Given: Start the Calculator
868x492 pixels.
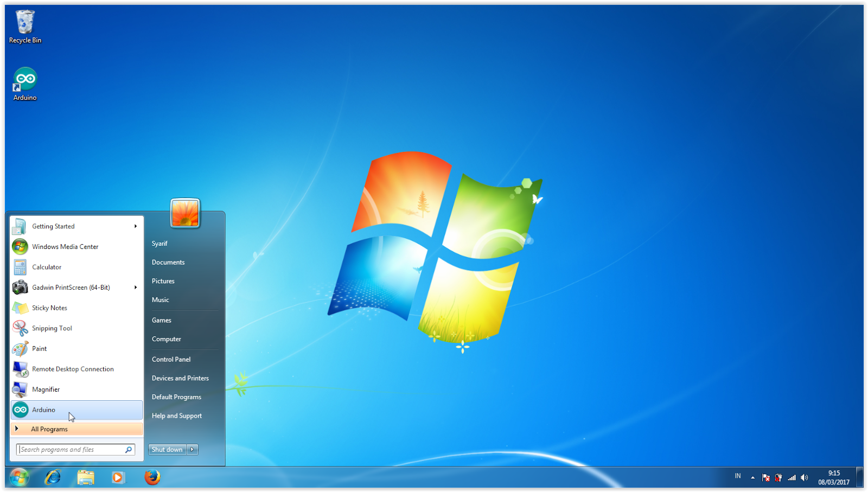Looking at the screenshot, I should pyautogui.click(x=47, y=267).
